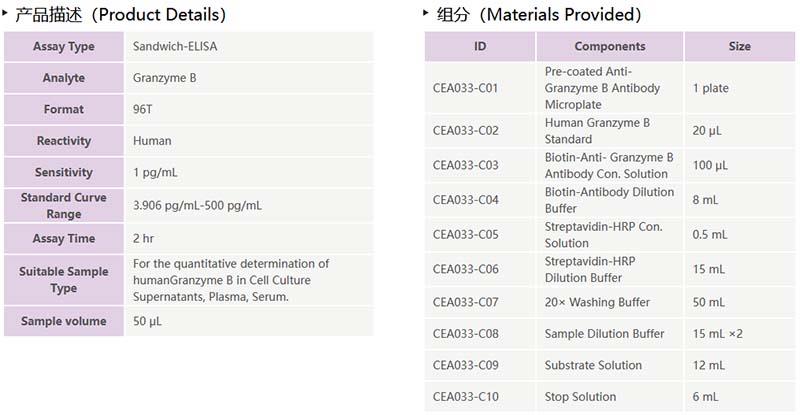The image size is (800, 415).
Task: Select the CEA033-C05 ID cell
Action: [x=466, y=235]
